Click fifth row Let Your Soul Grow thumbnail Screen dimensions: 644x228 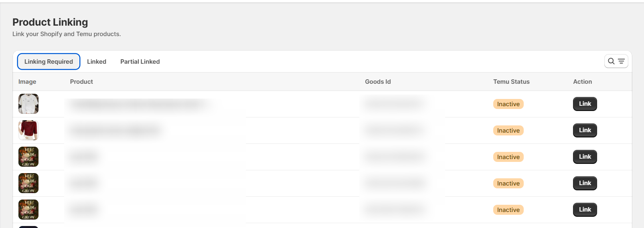(x=28, y=210)
